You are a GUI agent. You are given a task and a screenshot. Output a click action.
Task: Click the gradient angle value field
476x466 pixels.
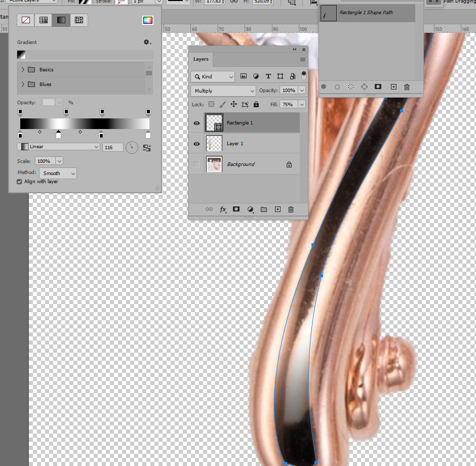(x=112, y=147)
